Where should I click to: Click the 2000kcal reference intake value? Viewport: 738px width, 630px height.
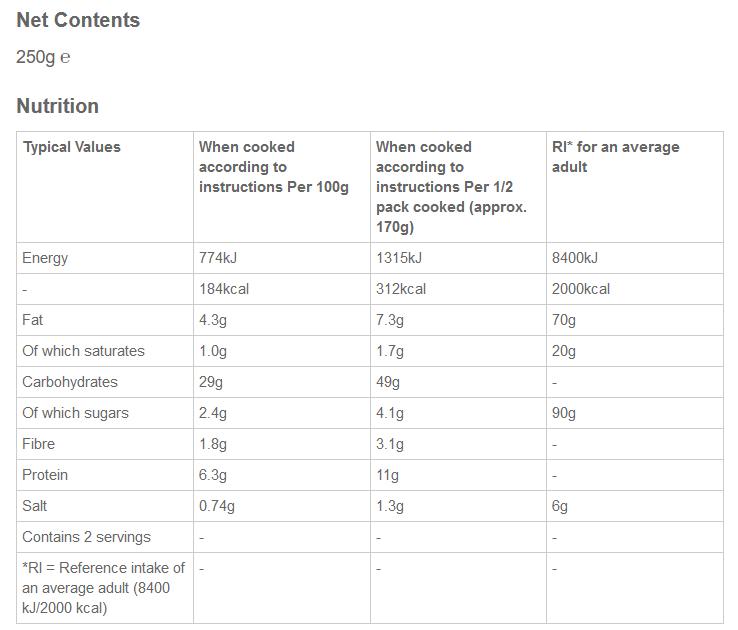click(581, 289)
